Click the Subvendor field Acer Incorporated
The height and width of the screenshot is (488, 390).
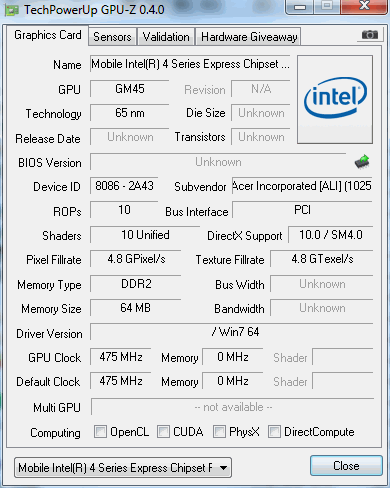302,186
